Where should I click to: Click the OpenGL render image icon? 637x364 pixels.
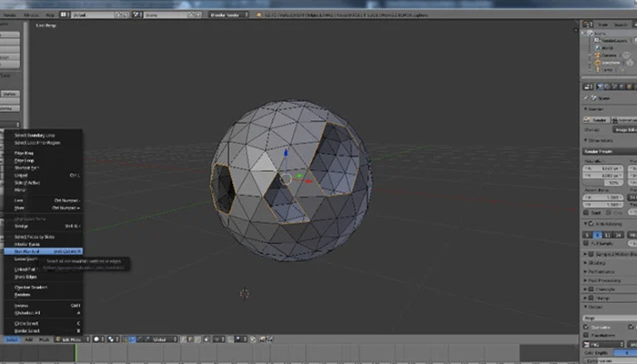pos(262,339)
